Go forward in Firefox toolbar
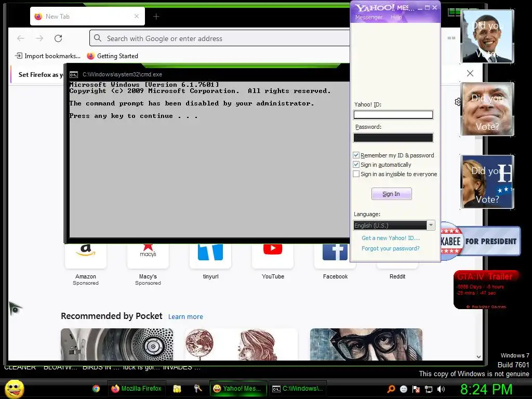Viewport: 532px width, 399px height. (39, 38)
